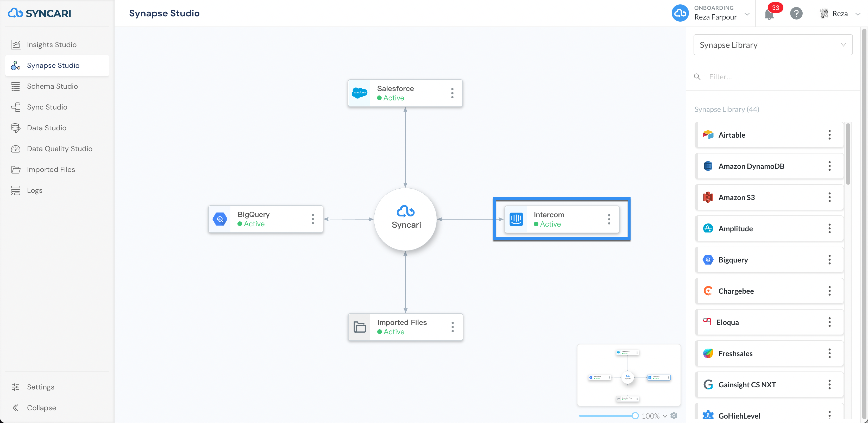
Task: Open Eloqua kebab menu
Action: pos(829,322)
